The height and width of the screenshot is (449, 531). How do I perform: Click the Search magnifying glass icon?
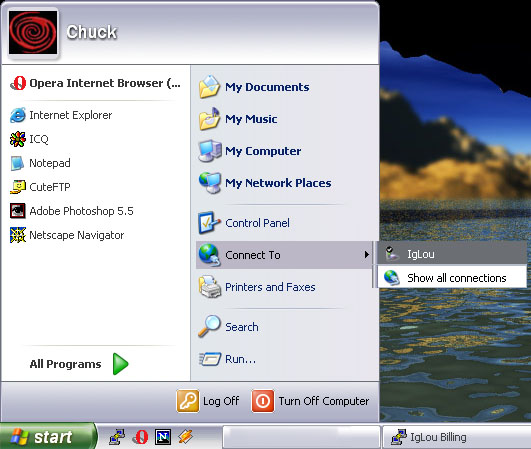click(x=209, y=326)
